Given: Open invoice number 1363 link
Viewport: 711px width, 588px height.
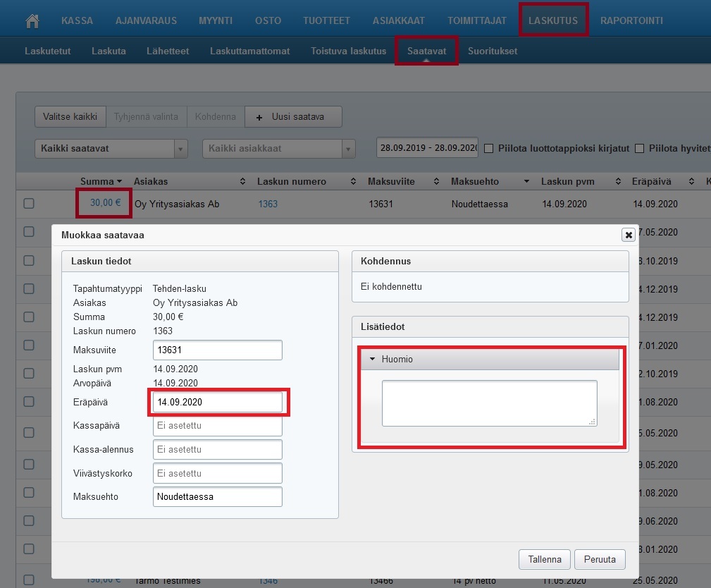Looking at the screenshot, I should click(x=268, y=204).
